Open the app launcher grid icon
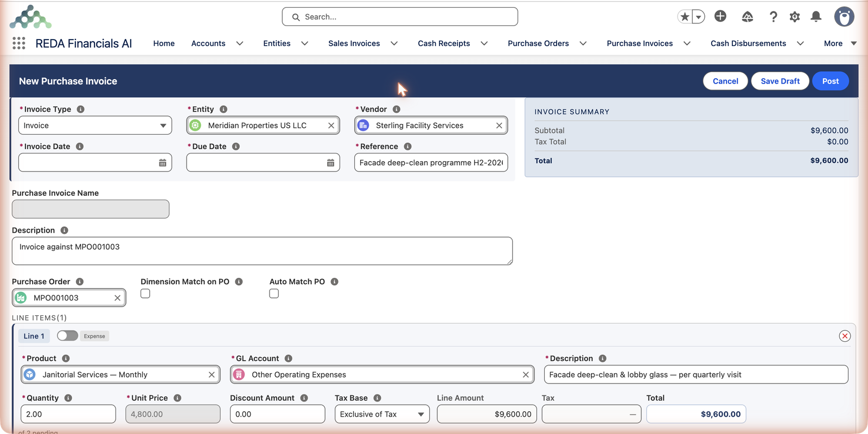The image size is (868, 434). point(19,43)
